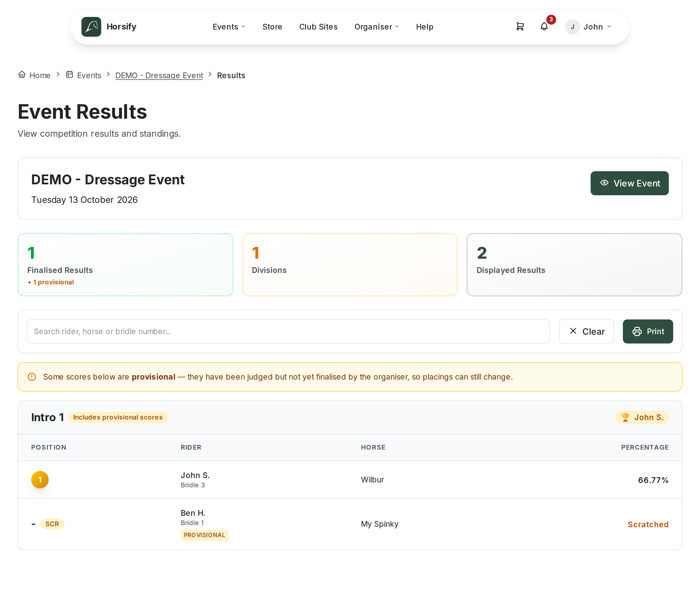Screen dimensions: 700x594
Task: Click the horse name Wilbur
Action: coord(372,479)
